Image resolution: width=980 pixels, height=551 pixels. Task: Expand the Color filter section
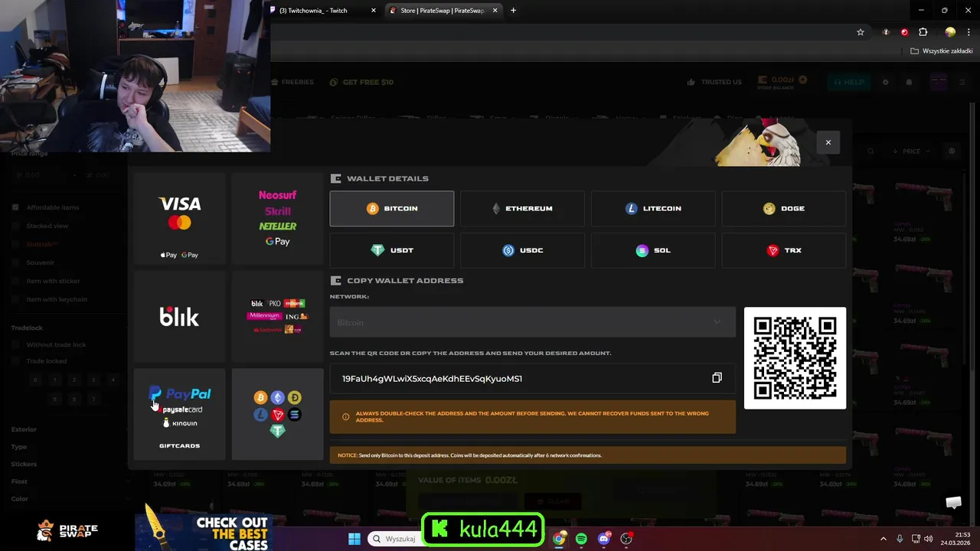click(x=69, y=499)
